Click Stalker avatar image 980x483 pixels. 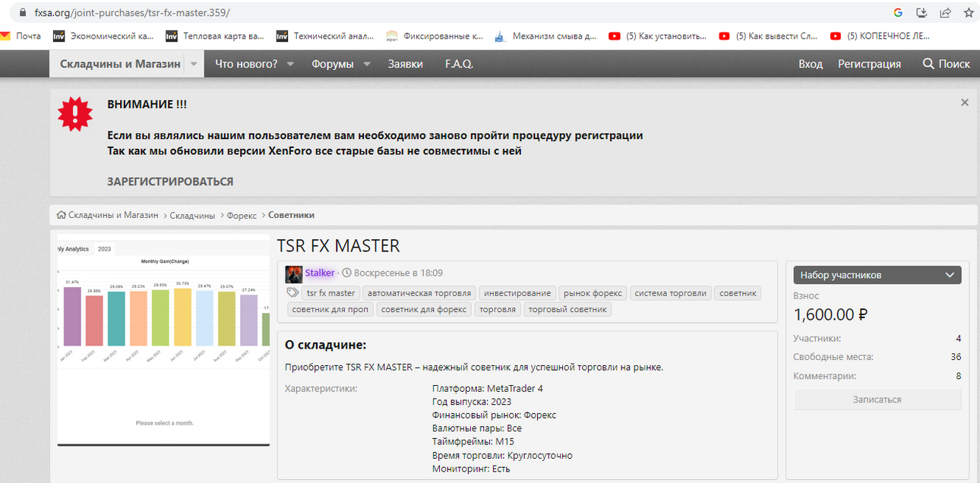pos(294,273)
